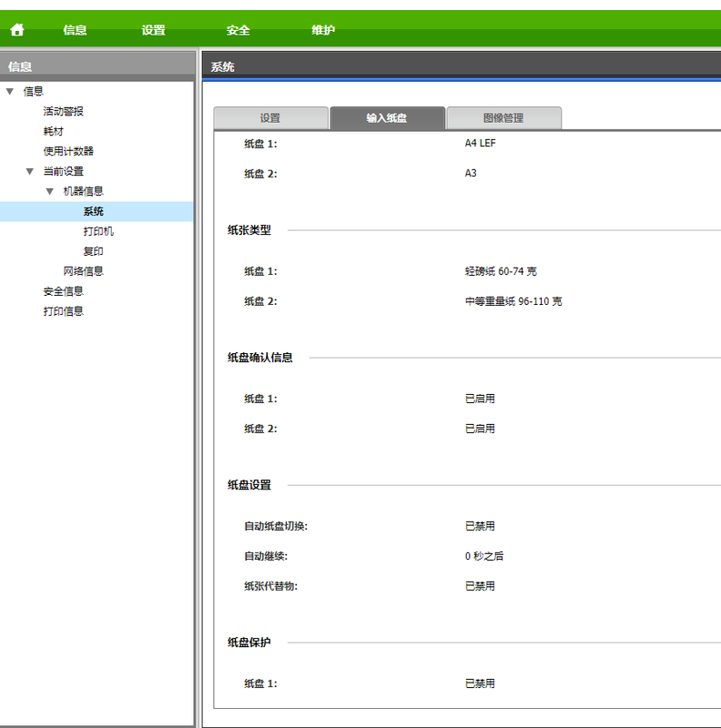Viewport: 721px width, 728px height.
Task: Switch to the 设置 tab
Action: [x=270, y=118]
